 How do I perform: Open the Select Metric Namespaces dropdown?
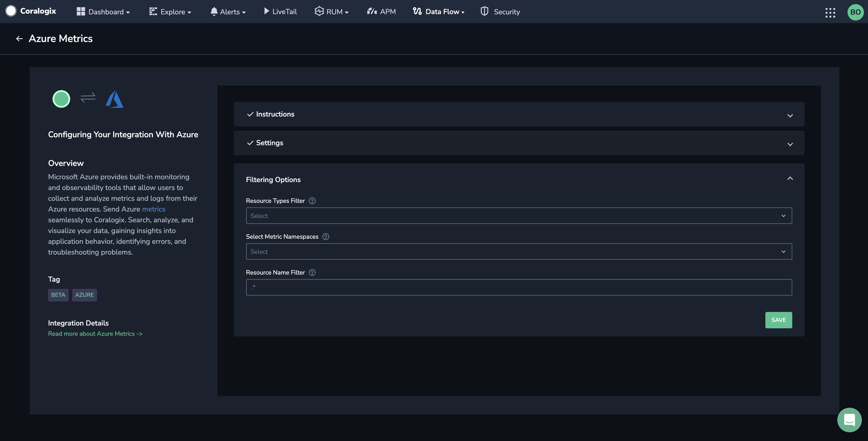coord(519,251)
